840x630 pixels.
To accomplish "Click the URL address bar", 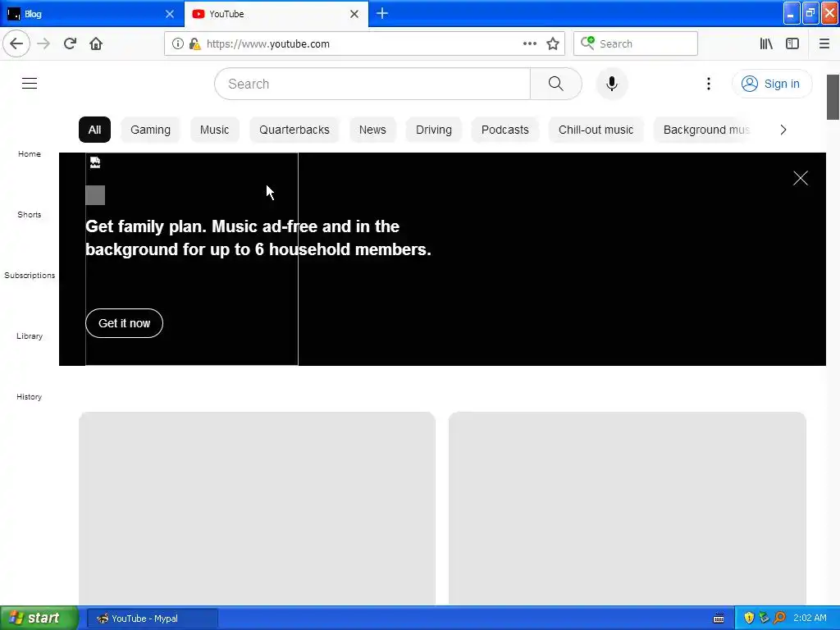I will pyautogui.click(x=364, y=43).
